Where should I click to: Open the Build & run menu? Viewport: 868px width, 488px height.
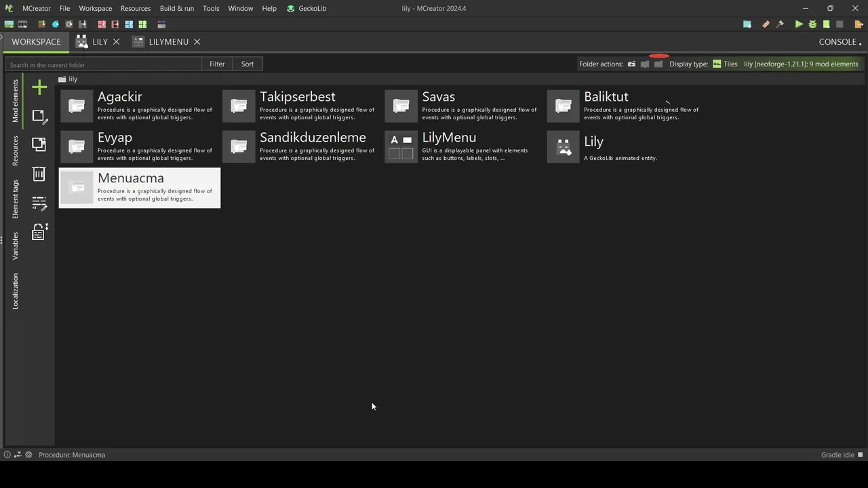pyautogui.click(x=177, y=8)
